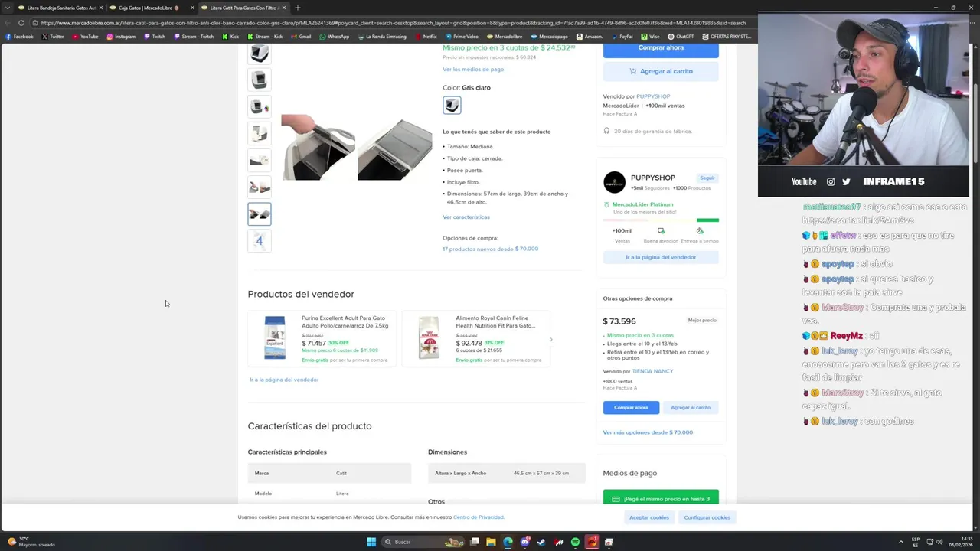Open the '4' more-images thumbnail
Image resolution: width=980 pixels, height=551 pixels.
[x=260, y=241]
